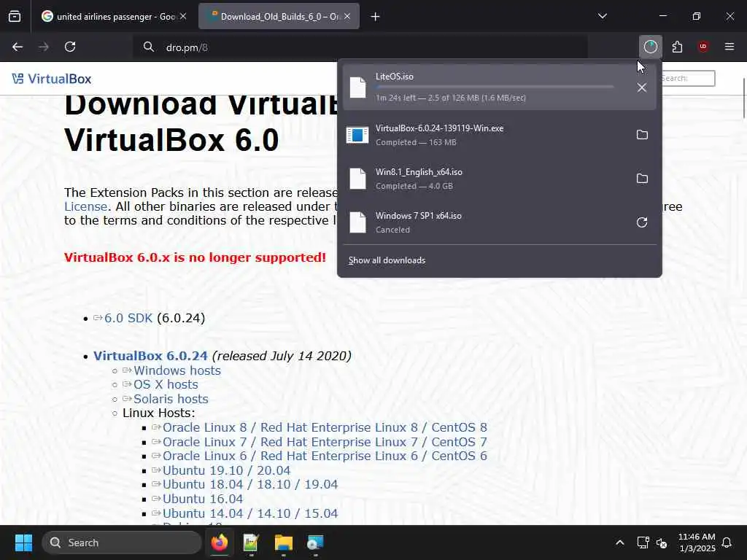Screen dimensions: 747x560
Task: Expand the list all tabs dropdown
Action: pos(602,17)
